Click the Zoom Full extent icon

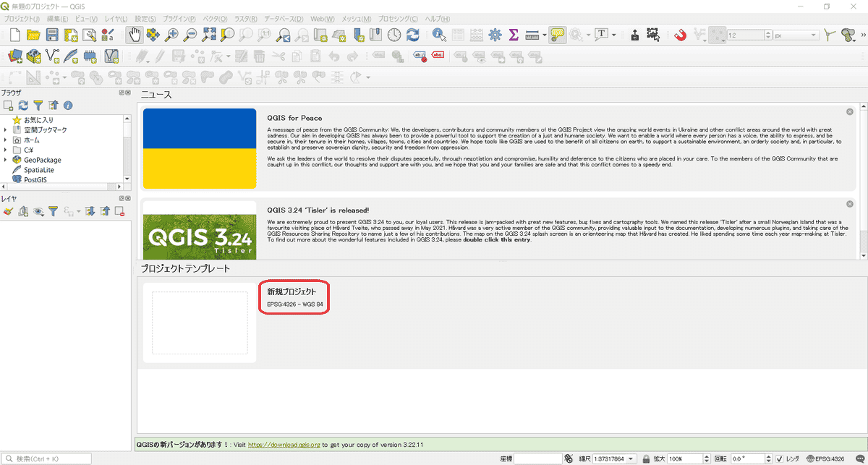pyautogui.click(x=210, y=34)
